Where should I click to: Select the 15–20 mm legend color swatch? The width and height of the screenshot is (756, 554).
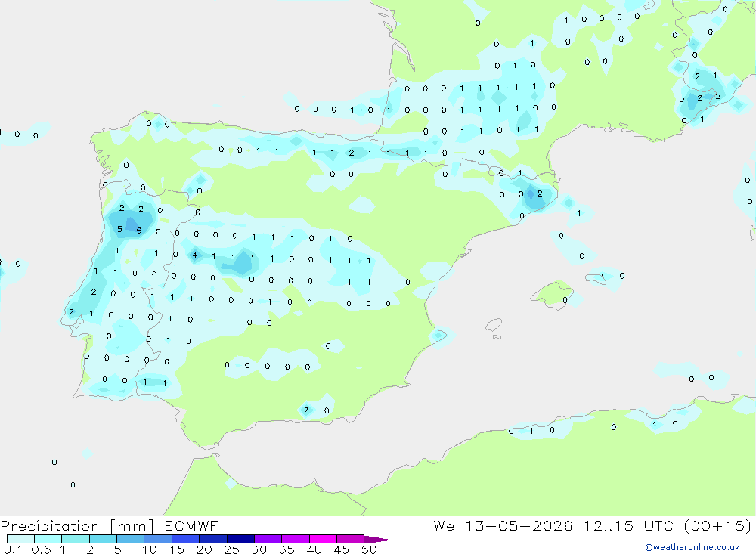(x=185, y=539)
